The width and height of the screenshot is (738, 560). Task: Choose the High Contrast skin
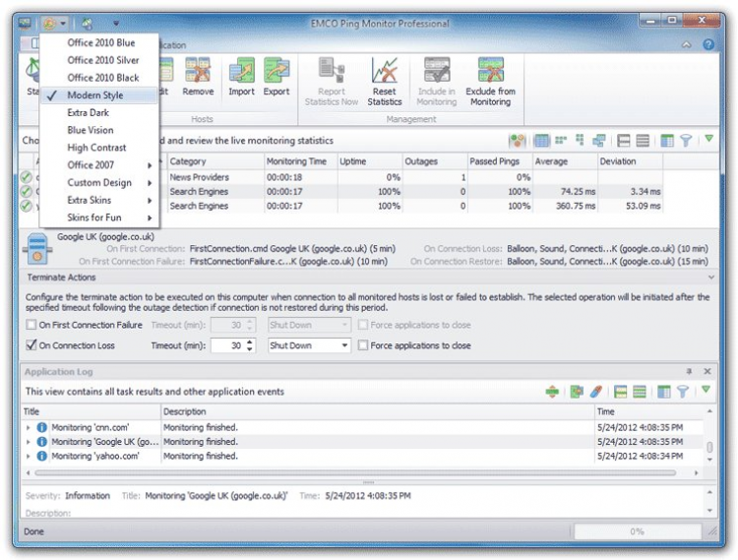(x=98, y=148)
